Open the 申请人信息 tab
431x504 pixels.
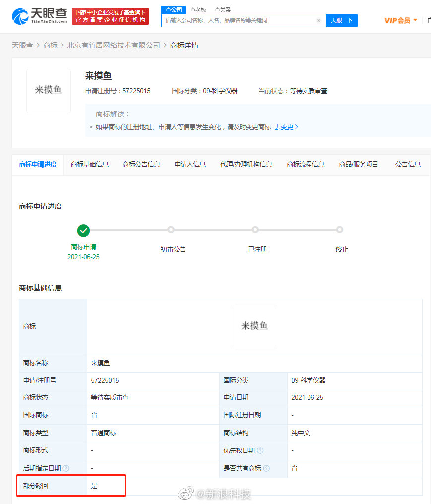pos(190,164)
